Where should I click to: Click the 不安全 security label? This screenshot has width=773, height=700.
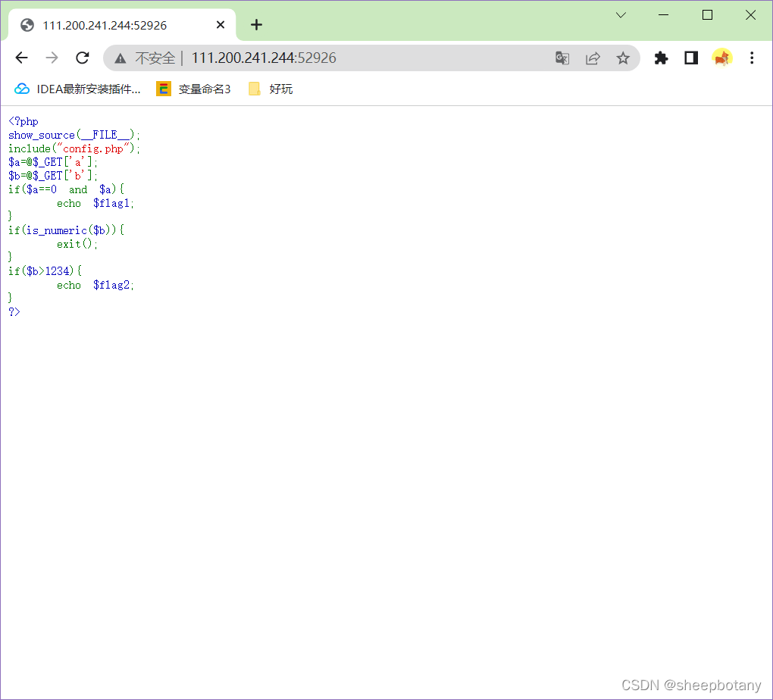[x=155, y=58]
